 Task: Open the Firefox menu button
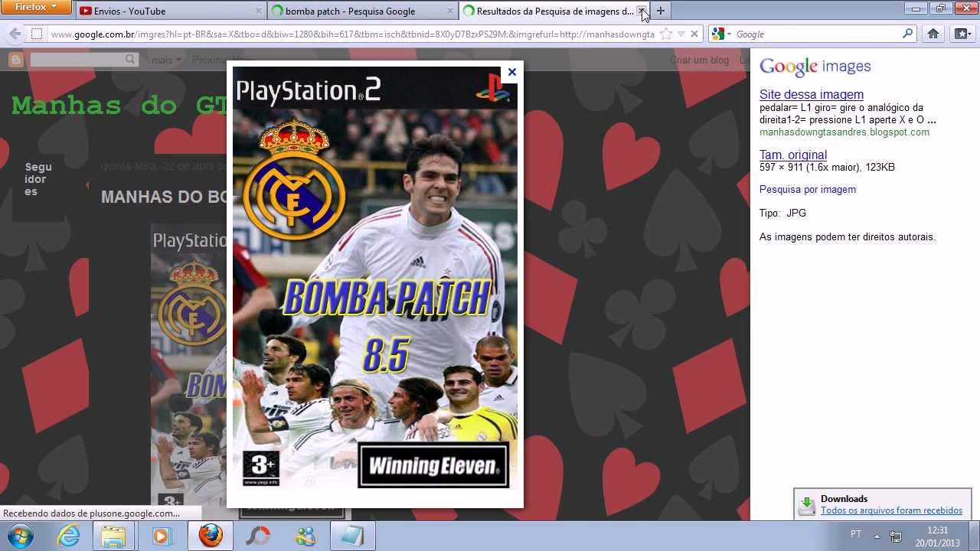36,7
